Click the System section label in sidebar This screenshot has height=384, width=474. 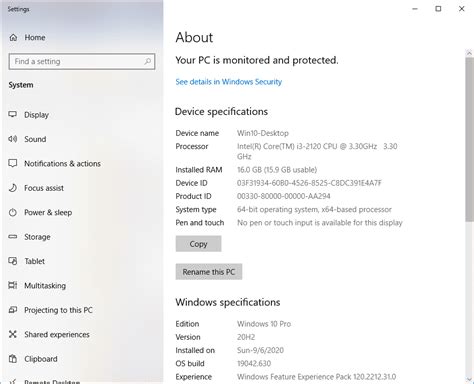pos(21,85)
